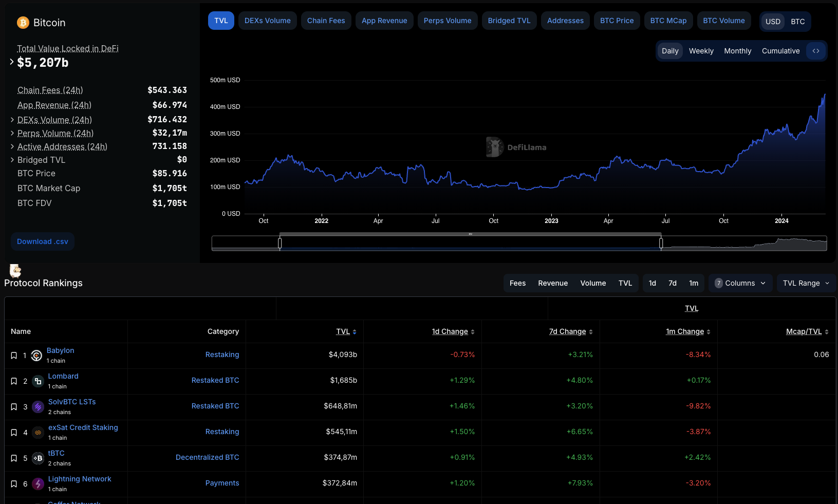838x504 pixels.
Task: Switch rankings to the Volume tab
Action: tap(593, 283)
